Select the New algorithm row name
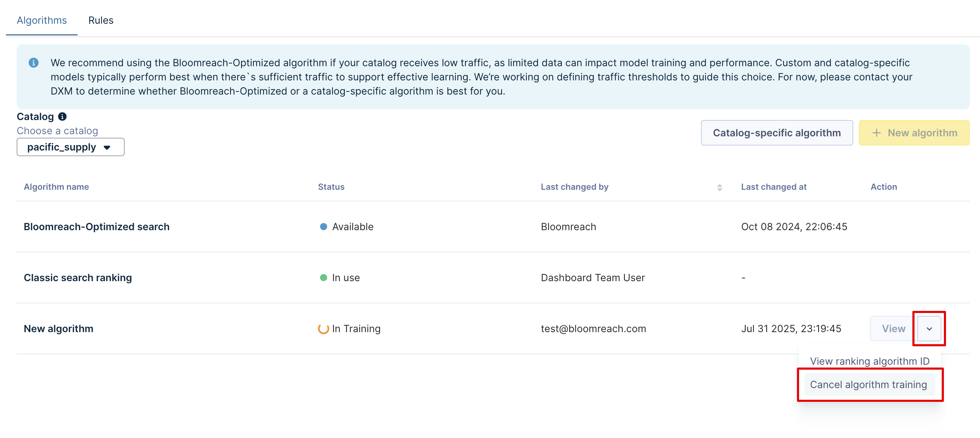980x438 pixels. [58, 328]
